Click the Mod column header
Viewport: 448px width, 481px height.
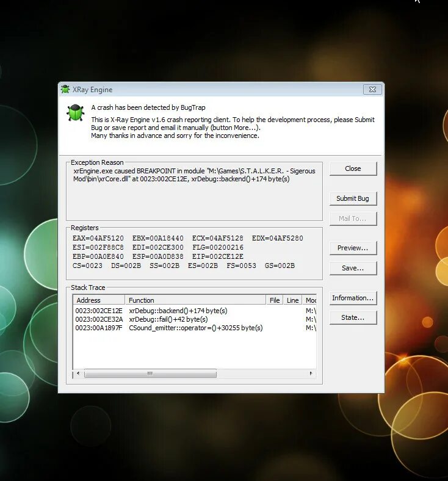309,300
